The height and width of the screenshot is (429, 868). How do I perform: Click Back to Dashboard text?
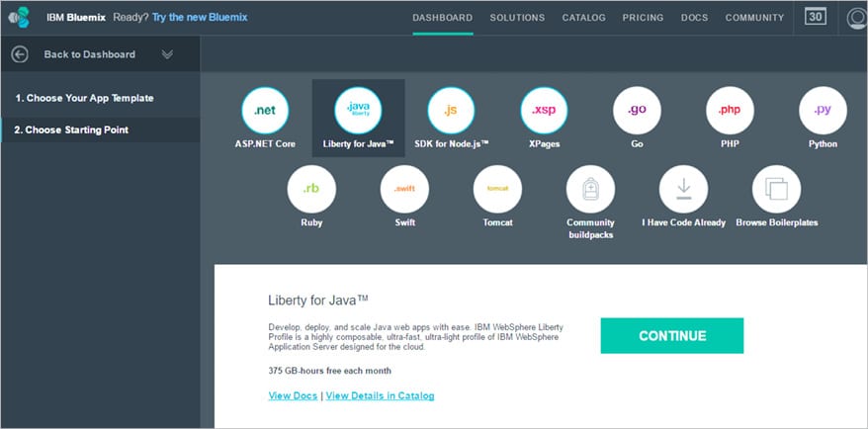(90, 54)
